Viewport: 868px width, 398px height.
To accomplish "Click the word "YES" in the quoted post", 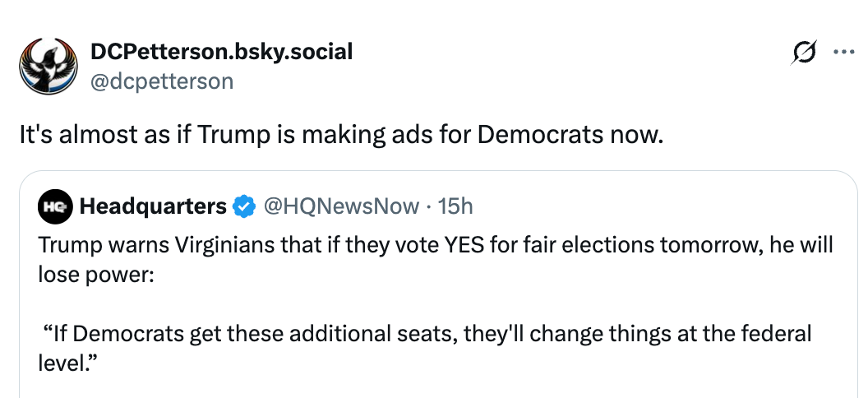I will pyautogui.click(x=469, y=245).
